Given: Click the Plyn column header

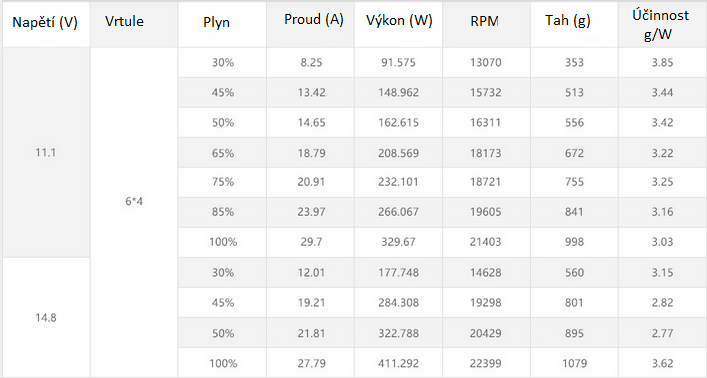Looking at the screenshot, I should [x=222, y=24].
